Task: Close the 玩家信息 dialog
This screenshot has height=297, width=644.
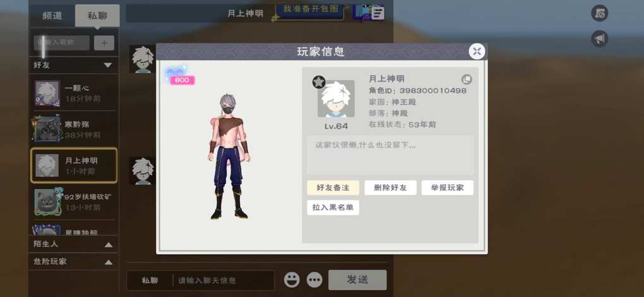Action: coord(477,51)
